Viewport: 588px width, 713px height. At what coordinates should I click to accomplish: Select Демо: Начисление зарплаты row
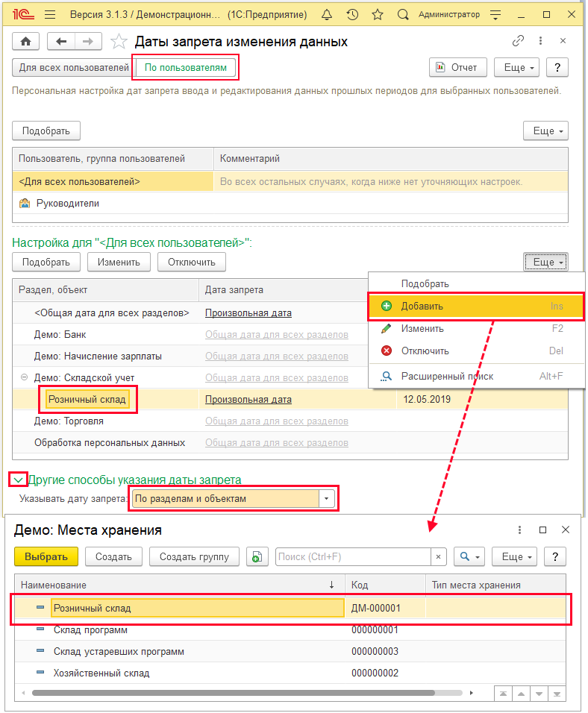tap(190, 356)
